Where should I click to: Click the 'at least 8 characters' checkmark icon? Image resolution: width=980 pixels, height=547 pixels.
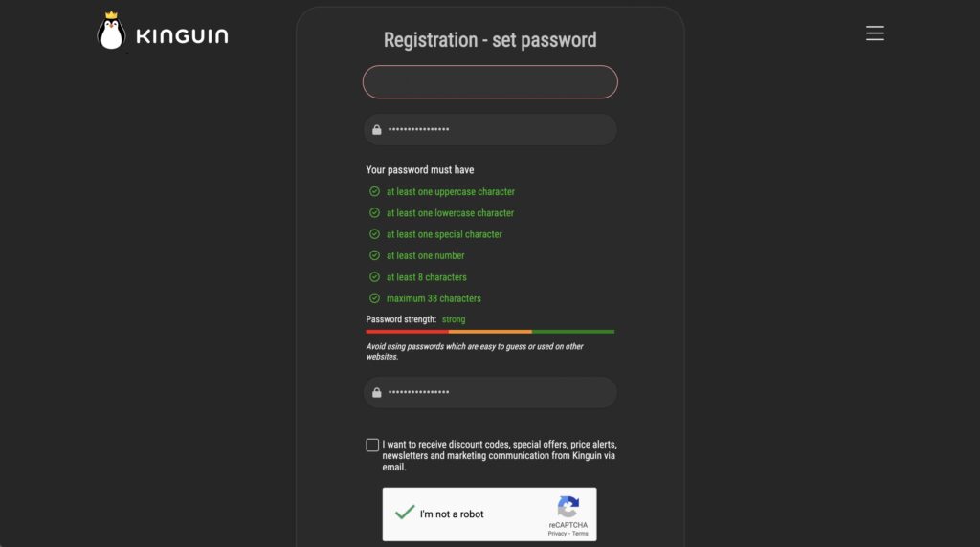[x=375, y=277]
